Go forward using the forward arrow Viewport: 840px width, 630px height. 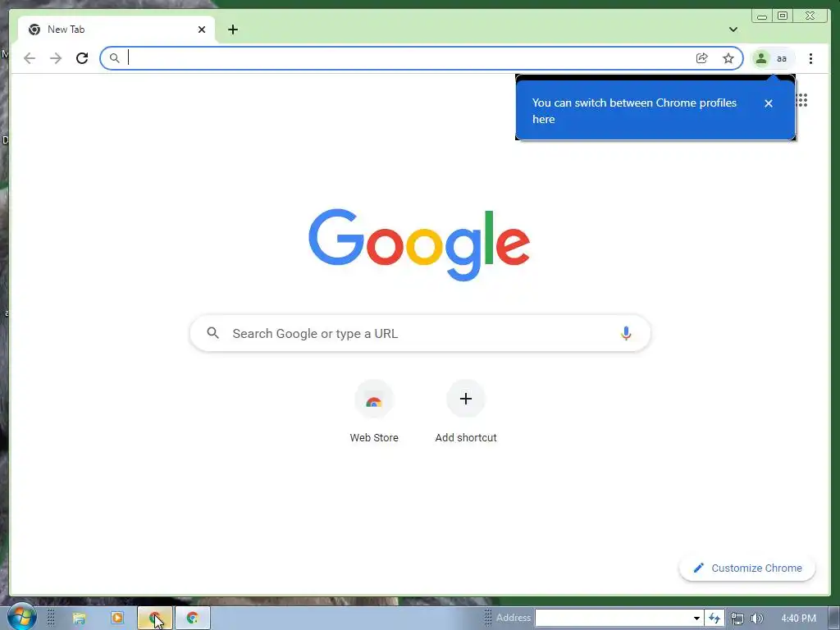tap(56, 58)
